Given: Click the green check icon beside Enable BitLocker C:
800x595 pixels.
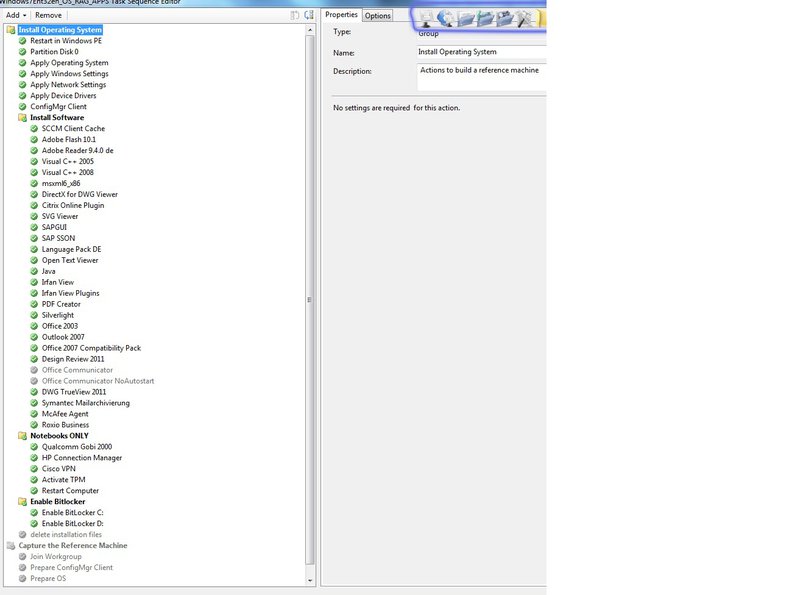Looking at the screenshot, I should coord(34,512).
